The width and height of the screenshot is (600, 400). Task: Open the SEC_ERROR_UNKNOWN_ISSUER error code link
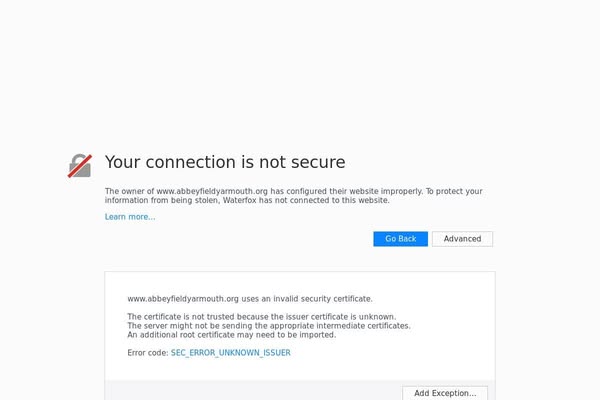(x=230, y=353)
